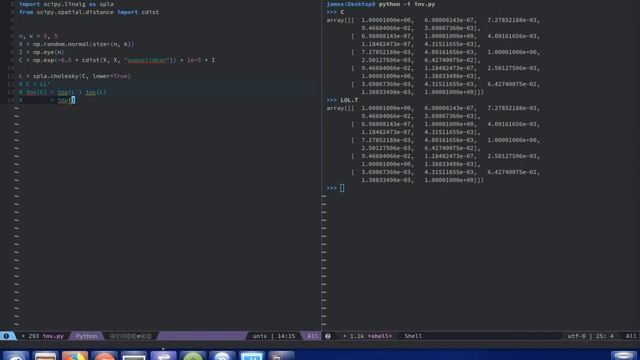
Task: Click the unix line-ending indicator in left modeline
Action: click(260, 336)
